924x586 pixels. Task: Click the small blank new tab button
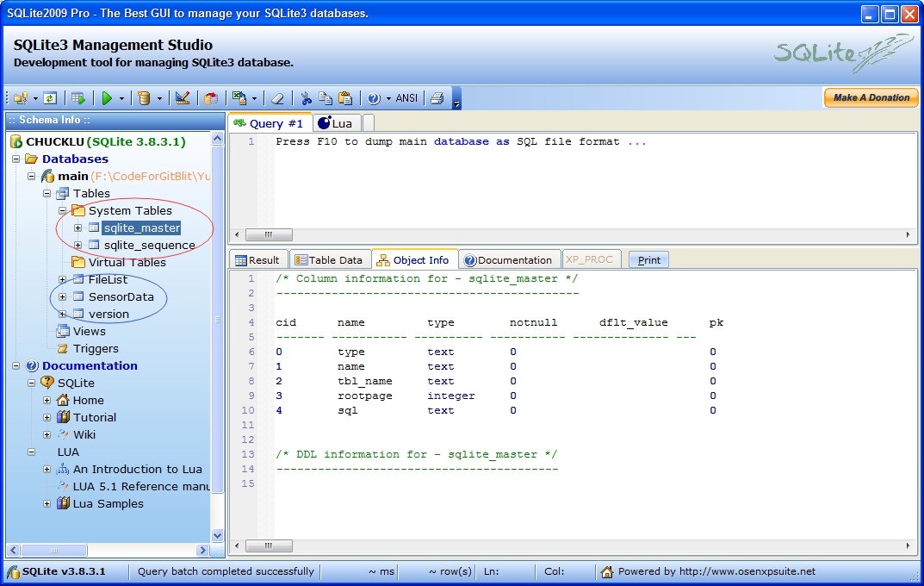369,123
